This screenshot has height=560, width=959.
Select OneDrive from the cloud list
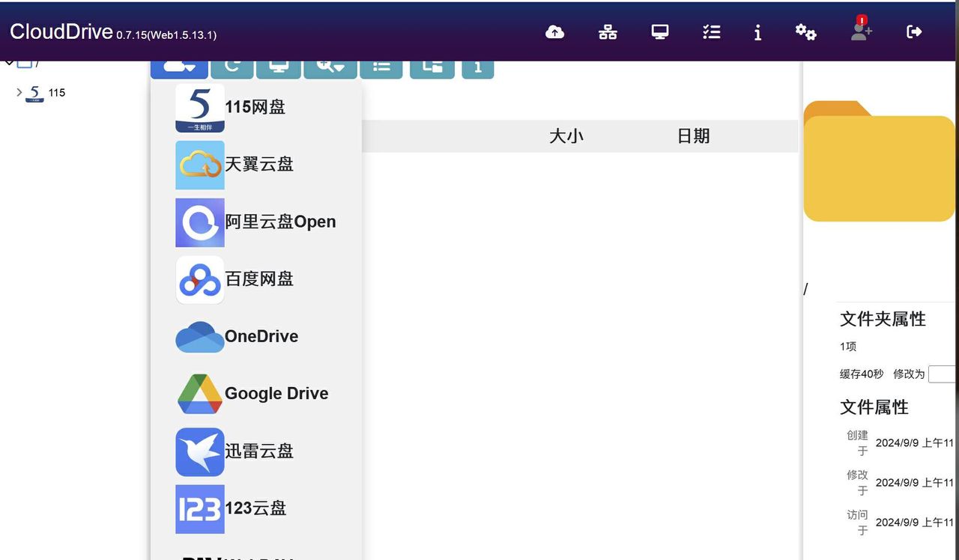[255, 337]
